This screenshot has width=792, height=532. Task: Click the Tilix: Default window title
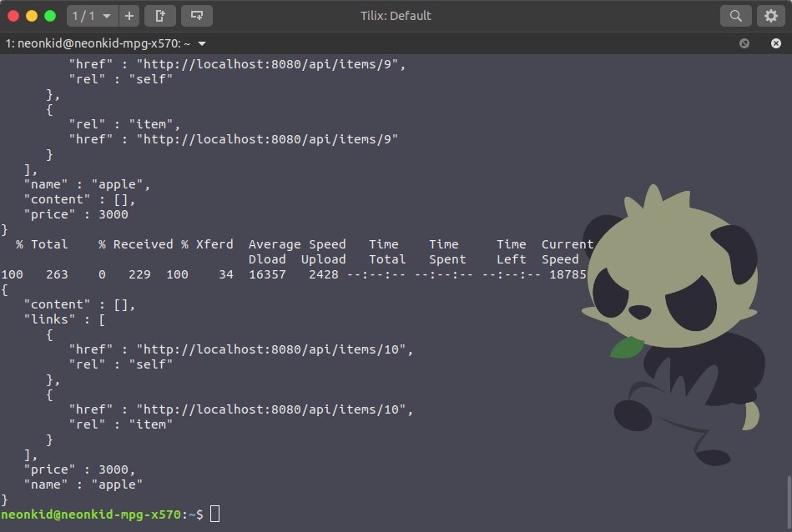coord(396,16)
